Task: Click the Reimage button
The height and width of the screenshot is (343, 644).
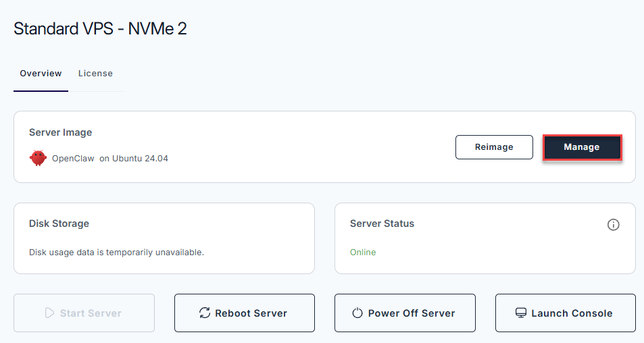Action: [x=494, y=147]
